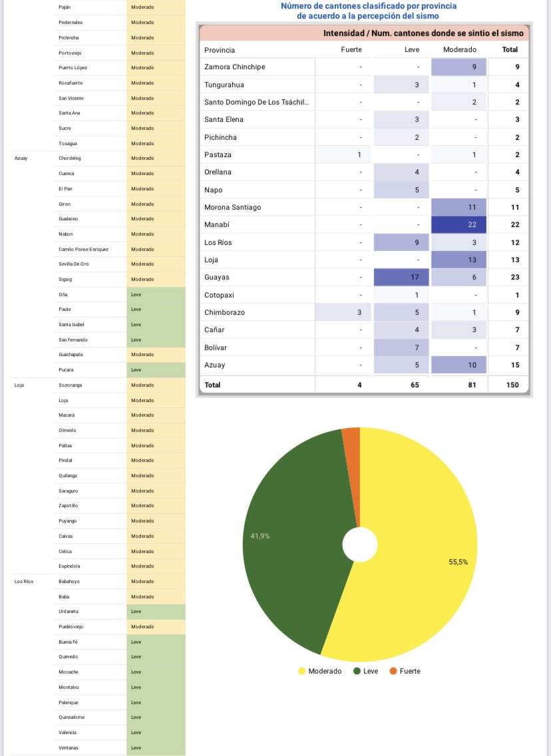
Task: Select canton 'Pedernales' in left list
Action: (71, 23)
